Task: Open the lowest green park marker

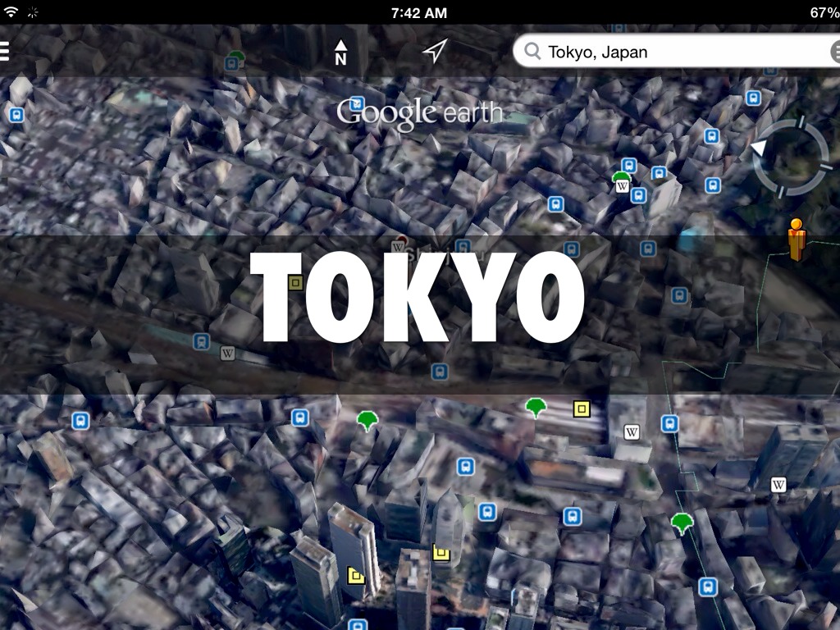Action: tap(681, 522)
